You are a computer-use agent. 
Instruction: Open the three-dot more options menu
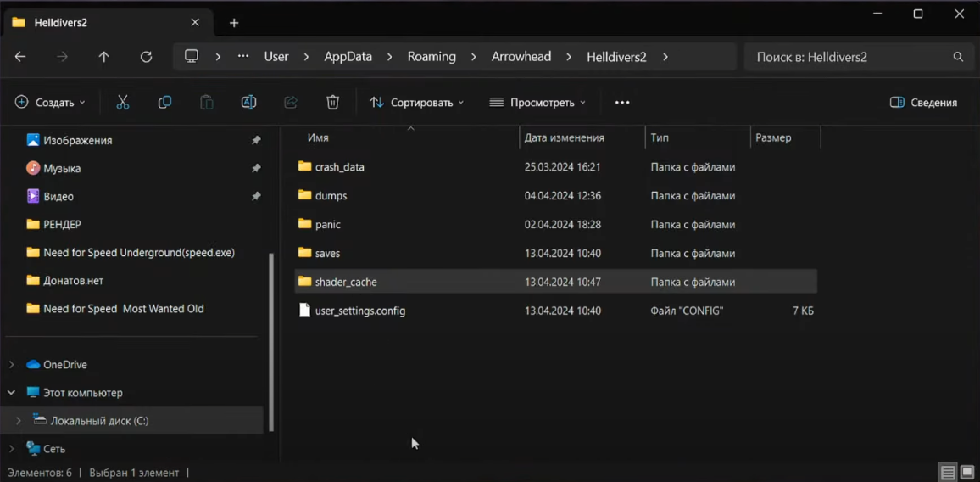tap(622, 102)
